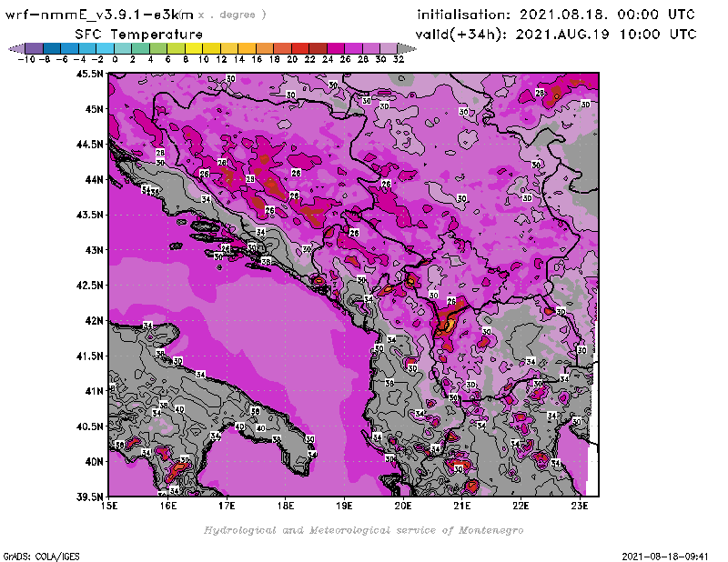Viewport: 728px width, 562px height.
Task: Pick the lavender arrow swatch below -10
Action: [x=16, y=48]
